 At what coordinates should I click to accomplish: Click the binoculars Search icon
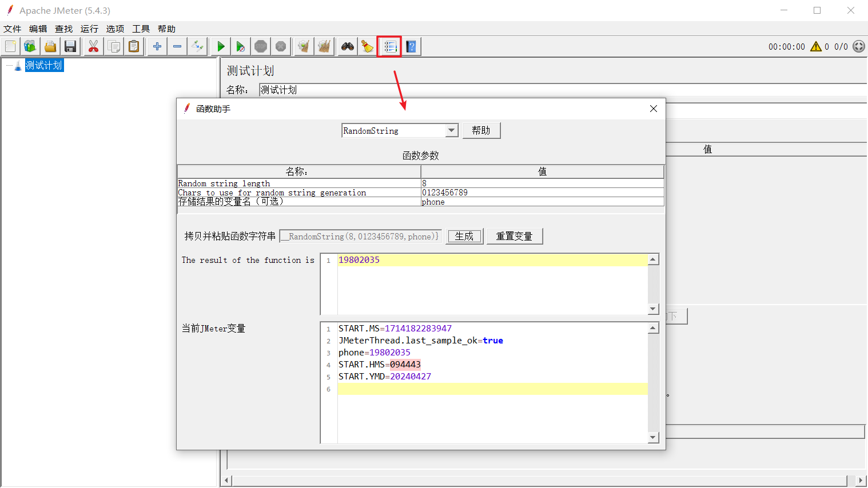pos(348,46)
